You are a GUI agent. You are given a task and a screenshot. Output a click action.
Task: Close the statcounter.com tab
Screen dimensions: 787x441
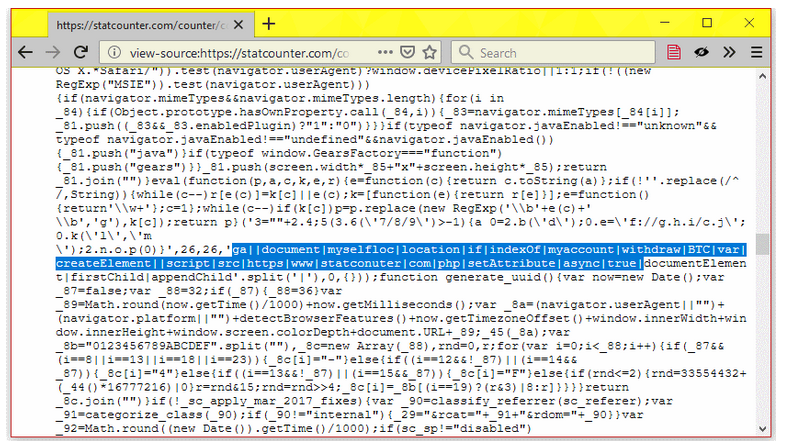tap(239, 25)
